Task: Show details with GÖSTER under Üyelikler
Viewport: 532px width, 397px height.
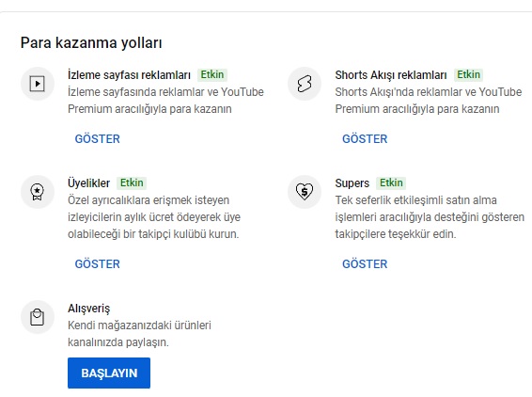Action: 98,263
